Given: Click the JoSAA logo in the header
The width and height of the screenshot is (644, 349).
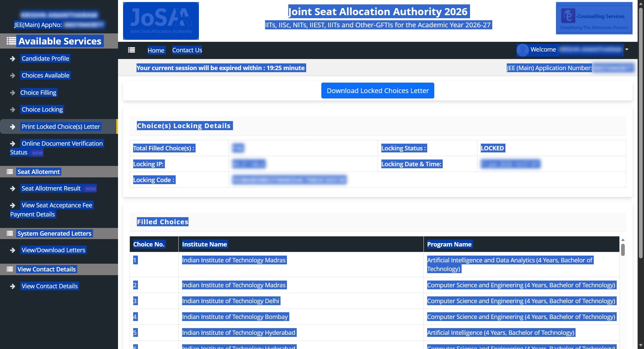Looking at the screenshot, I should [x=161, y=21].
